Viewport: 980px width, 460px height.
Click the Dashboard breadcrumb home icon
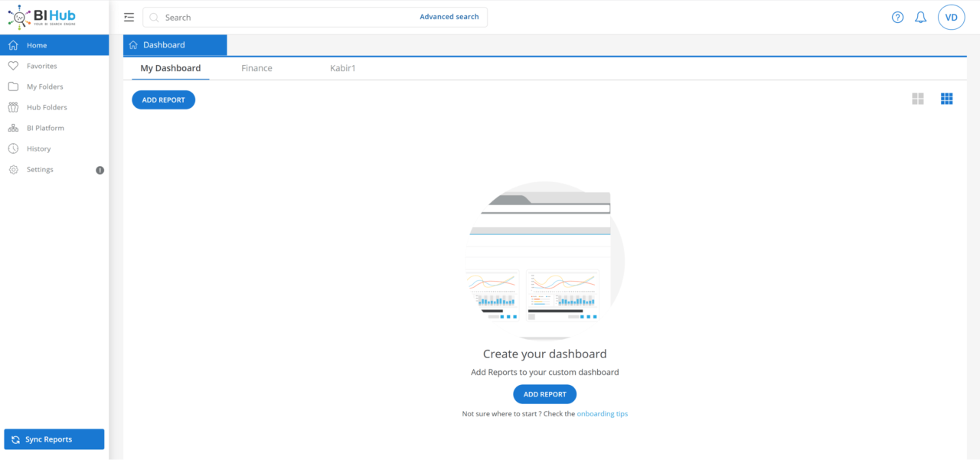click(x=133, y=45)
